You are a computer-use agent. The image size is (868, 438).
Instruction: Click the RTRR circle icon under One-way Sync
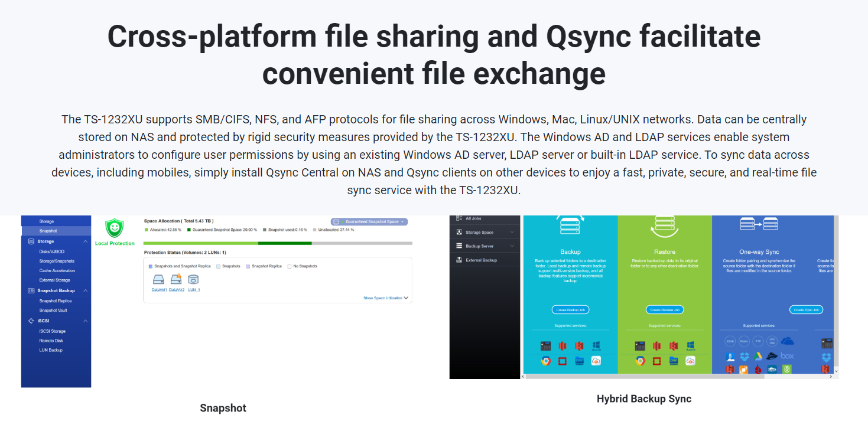coord(730,341)
